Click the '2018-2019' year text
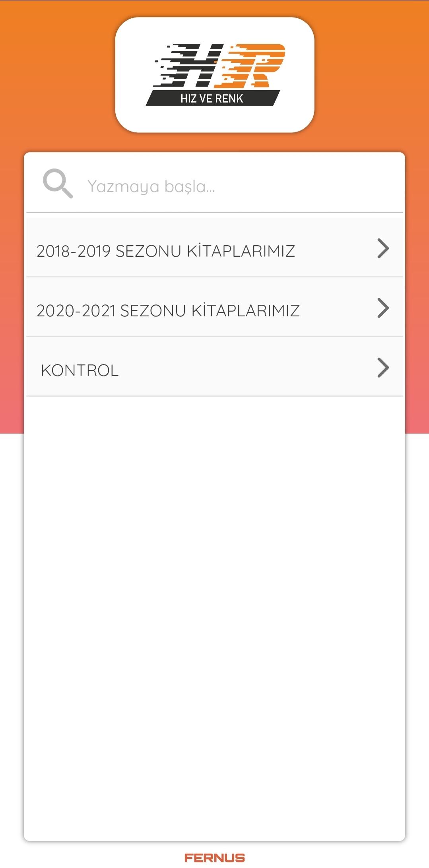The height and width of the screenshot is (868, 429). pyautogui.click(x=74, y=251)
